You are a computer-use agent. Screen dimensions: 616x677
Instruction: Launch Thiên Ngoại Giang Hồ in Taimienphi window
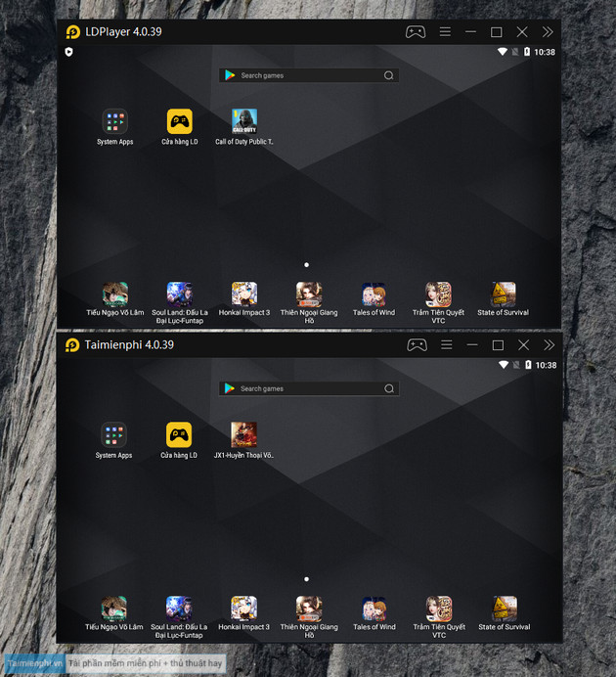click(309, 617)
